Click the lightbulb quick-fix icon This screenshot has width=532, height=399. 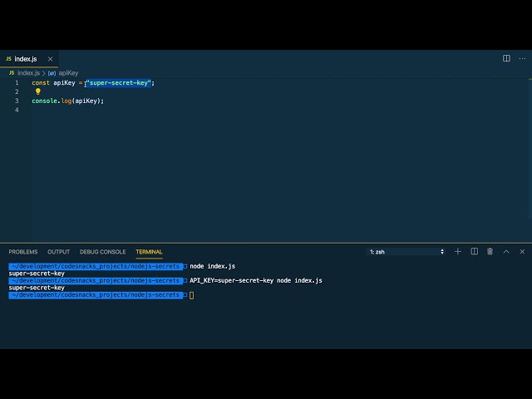pyautogui.click(x=38, y=91)
